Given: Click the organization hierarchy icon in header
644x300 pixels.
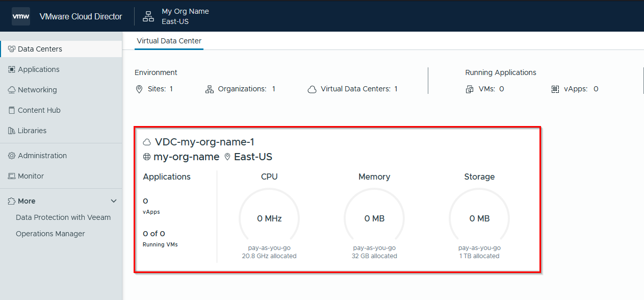Looking at the screenshot, I should [148, 16].
